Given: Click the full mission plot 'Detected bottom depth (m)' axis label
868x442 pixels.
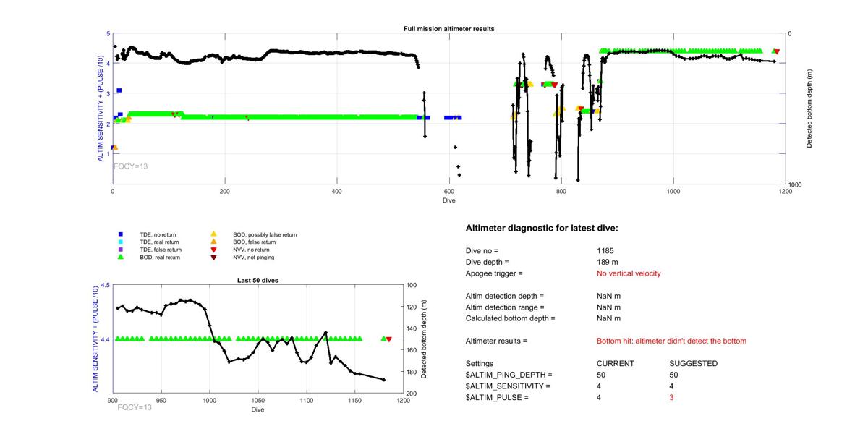Looking at the screenshot, I should tap(809, 109).
